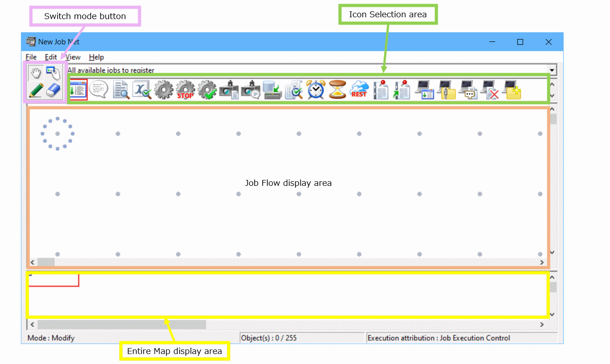Viewport: 610px width, 364px height.
Task: Activate the eraser mode button
Action: pyautogui.click(x=53, y=90)
